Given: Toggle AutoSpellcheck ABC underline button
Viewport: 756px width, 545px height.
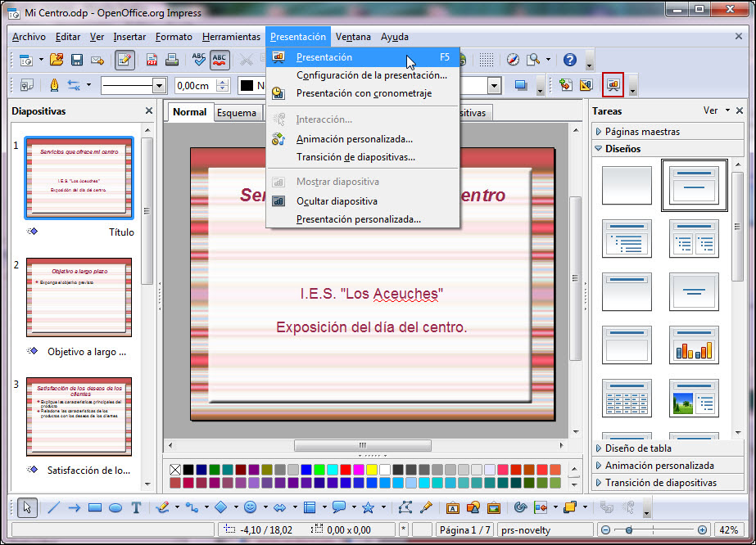Looking at the screenshot, I should [220, 61].
